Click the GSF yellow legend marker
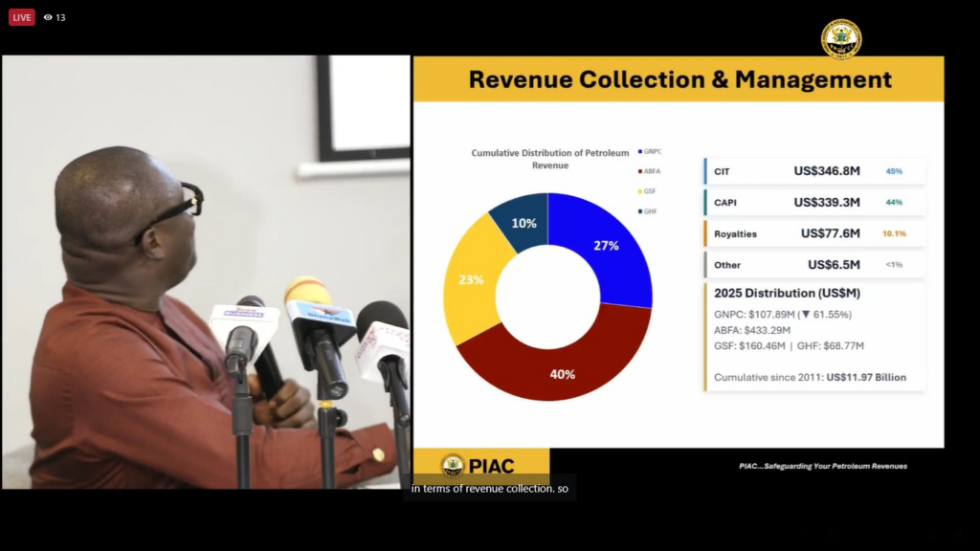The image size is (980, 551). point(638,191)
